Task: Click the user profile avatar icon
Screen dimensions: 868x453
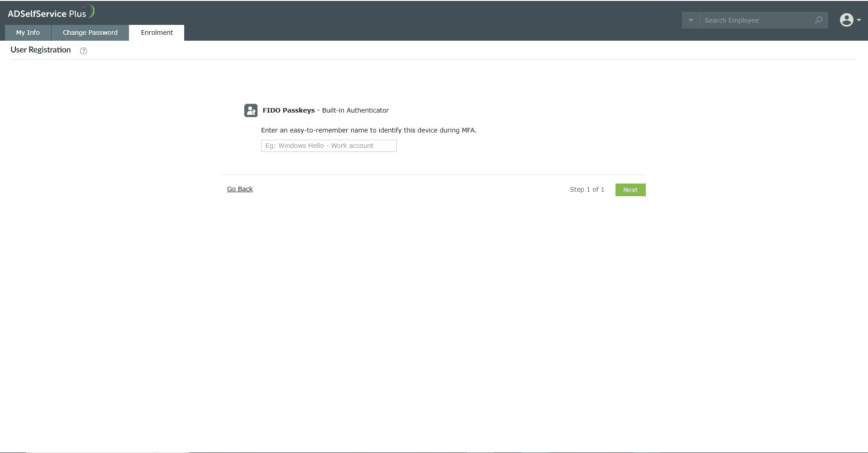Action: coord(847,20)
